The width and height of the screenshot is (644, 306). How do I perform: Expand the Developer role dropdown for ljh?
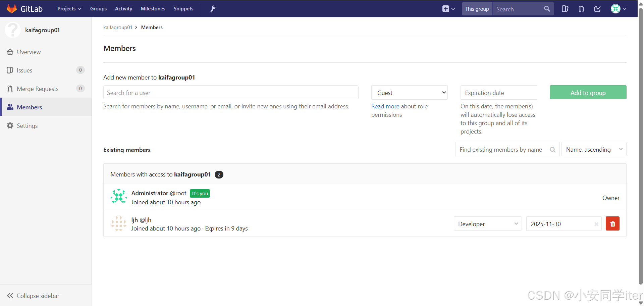(487, 224)
